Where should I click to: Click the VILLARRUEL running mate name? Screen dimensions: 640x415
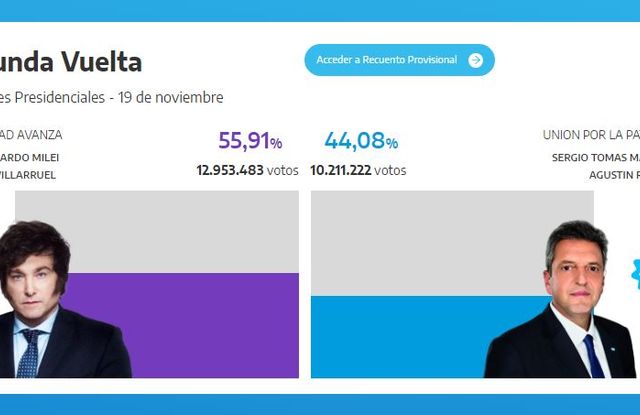[33, 174]
